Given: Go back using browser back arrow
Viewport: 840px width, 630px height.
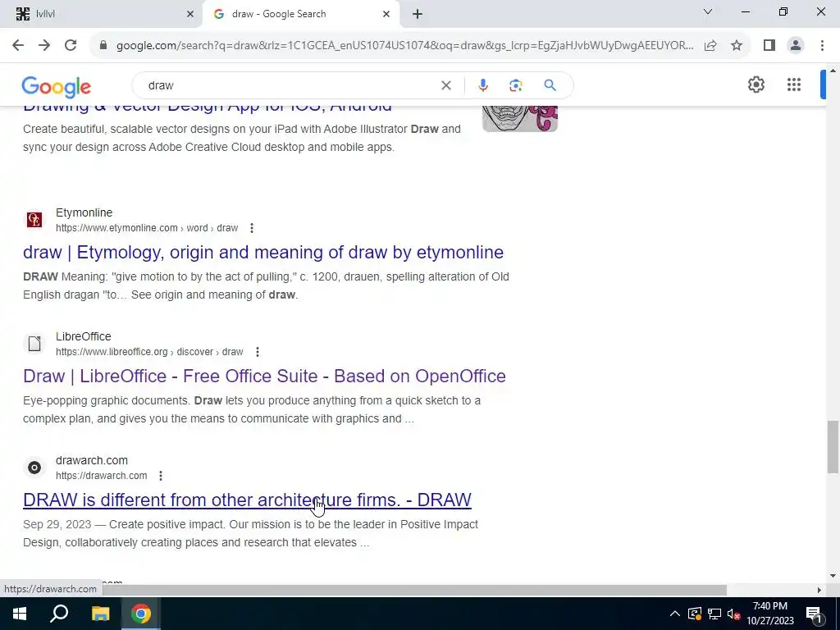Looking at the screenshot, I should pos(18,46).
